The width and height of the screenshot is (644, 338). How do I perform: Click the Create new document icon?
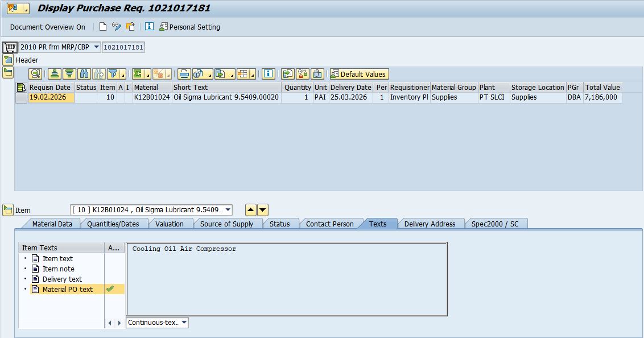point(103,27)
